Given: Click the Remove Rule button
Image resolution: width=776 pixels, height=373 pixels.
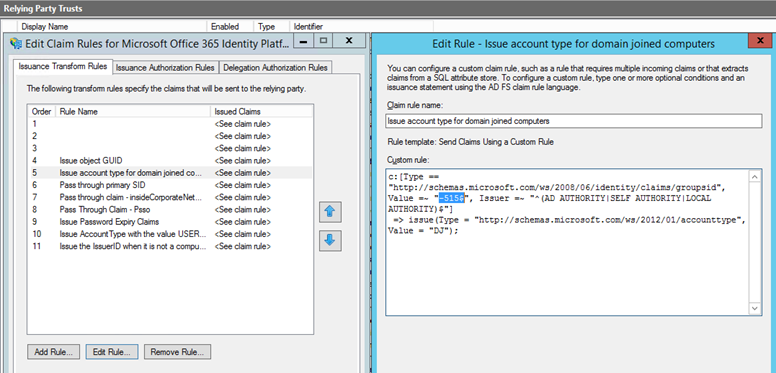Looking at the screenshot, I should [177, 352].
